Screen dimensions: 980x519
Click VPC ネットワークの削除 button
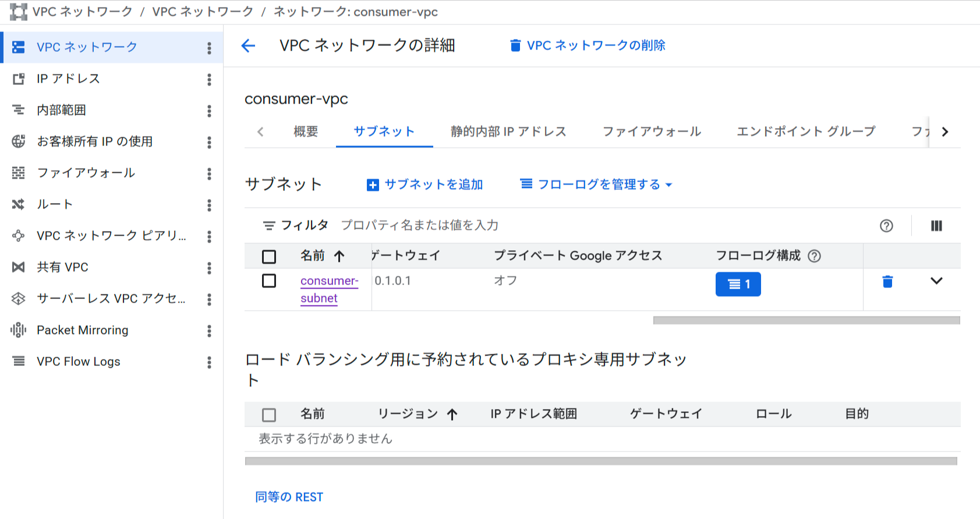coord(588,45)
